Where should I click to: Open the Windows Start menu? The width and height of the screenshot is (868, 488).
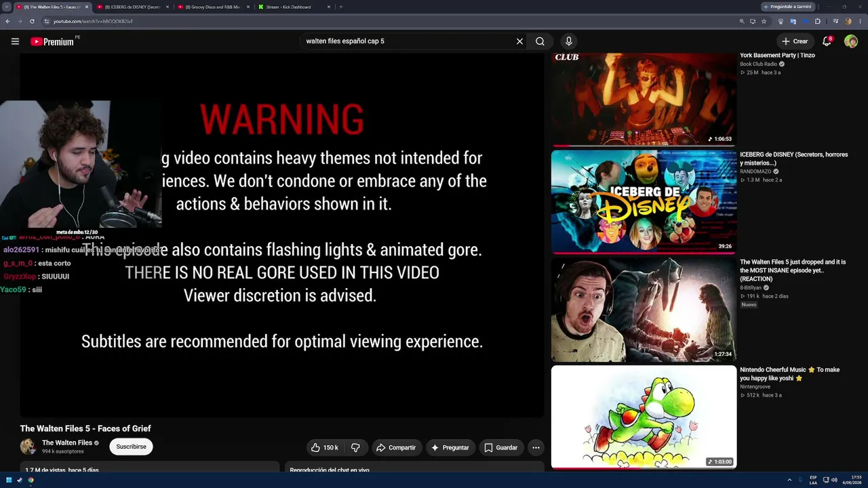[9, 480]
